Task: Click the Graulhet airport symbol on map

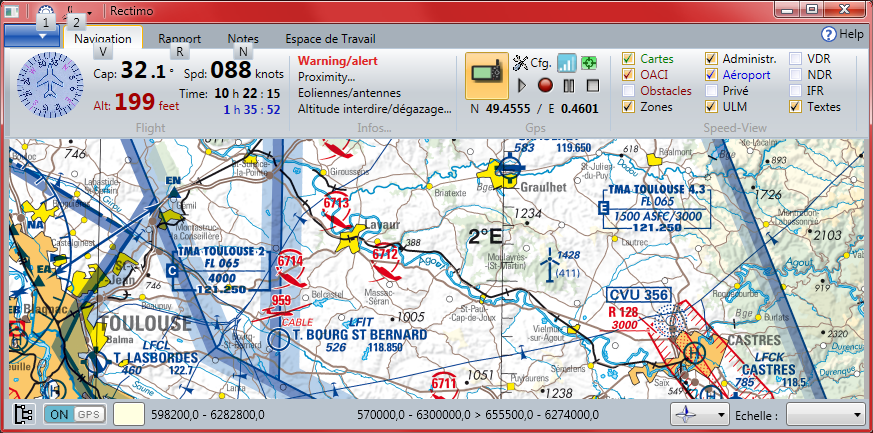Action: click(509, 166)
